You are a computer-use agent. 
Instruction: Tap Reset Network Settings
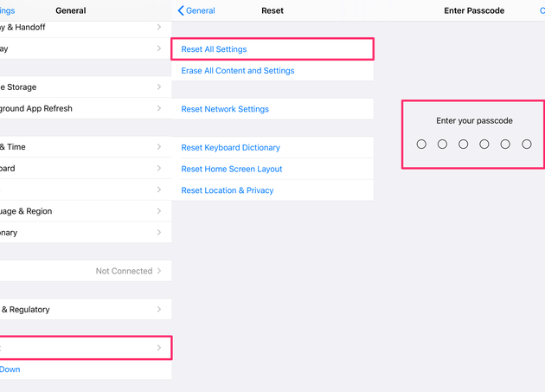pos(225,109)
